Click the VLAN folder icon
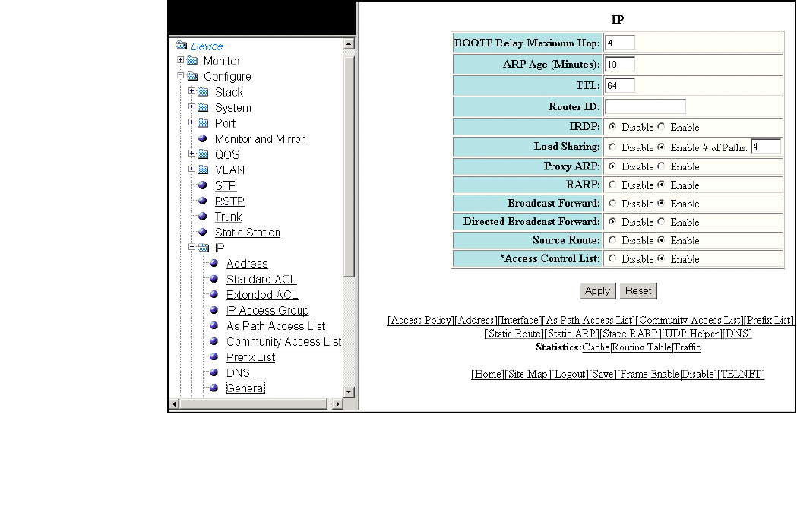The width and height of the screenshot is (797, 532). click(204, 170)
